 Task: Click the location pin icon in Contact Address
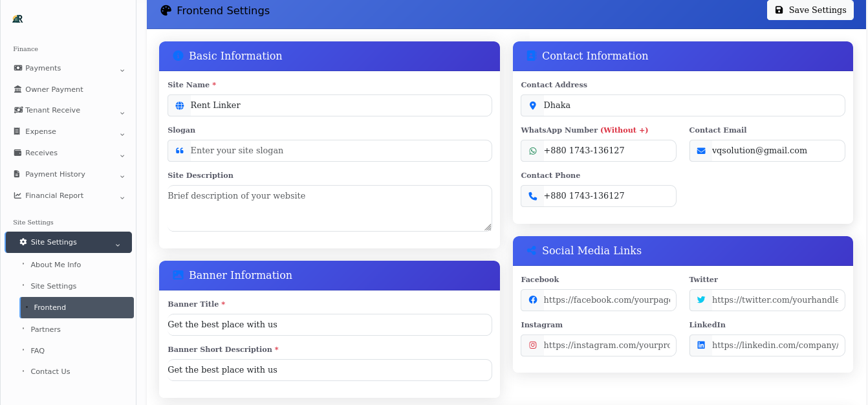[x=532, y=105]
